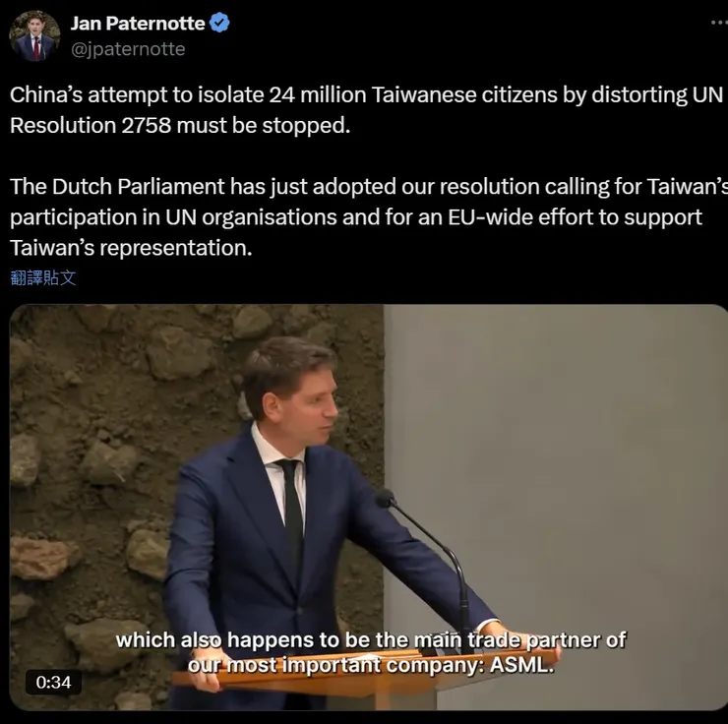Open Jan Paternotte's profile avatar

[x=34, y=36]
